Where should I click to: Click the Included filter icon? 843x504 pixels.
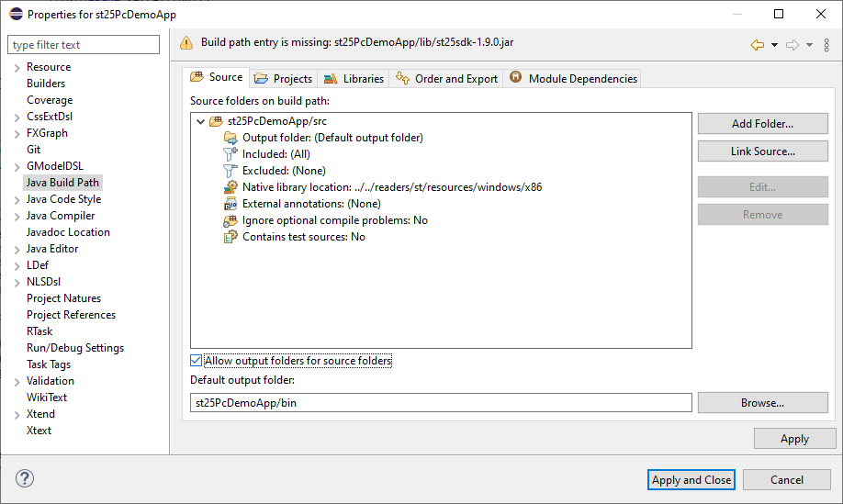tap(230, 154)
